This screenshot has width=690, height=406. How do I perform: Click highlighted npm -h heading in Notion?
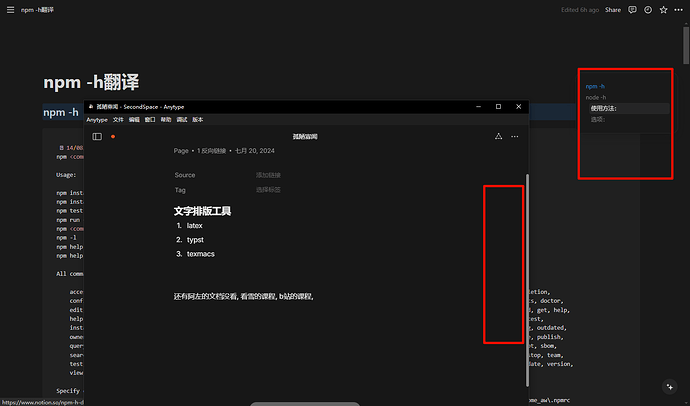(61, 113)
